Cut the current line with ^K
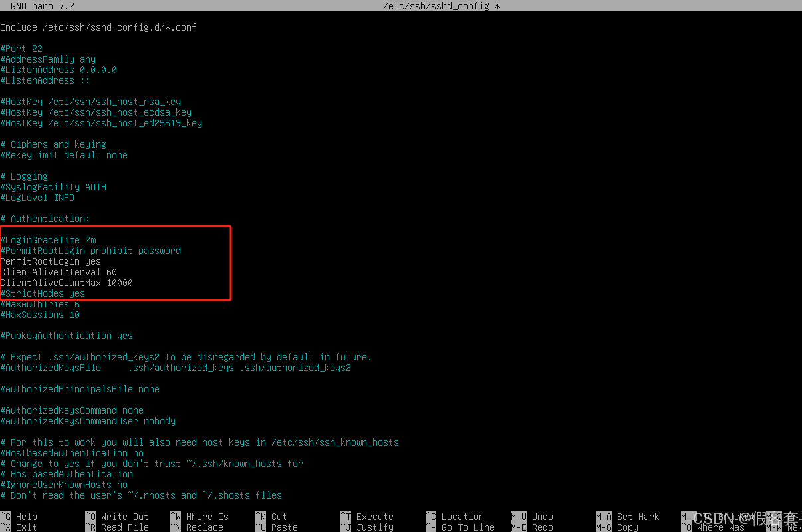 tap(279, 516)
